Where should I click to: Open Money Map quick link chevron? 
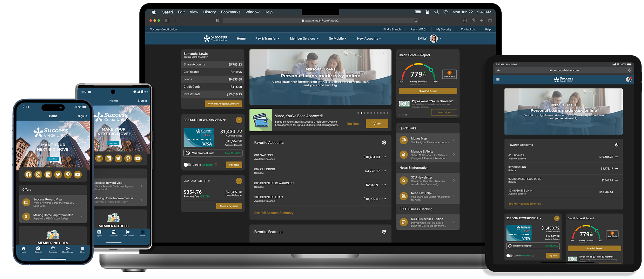coord(454,140)
